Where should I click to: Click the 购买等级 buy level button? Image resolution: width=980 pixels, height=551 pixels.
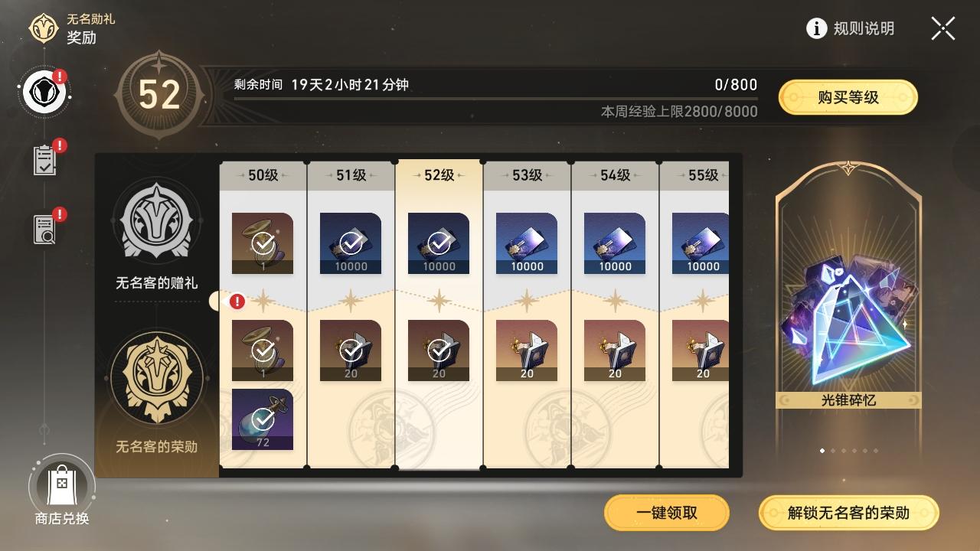coord(848,97)
